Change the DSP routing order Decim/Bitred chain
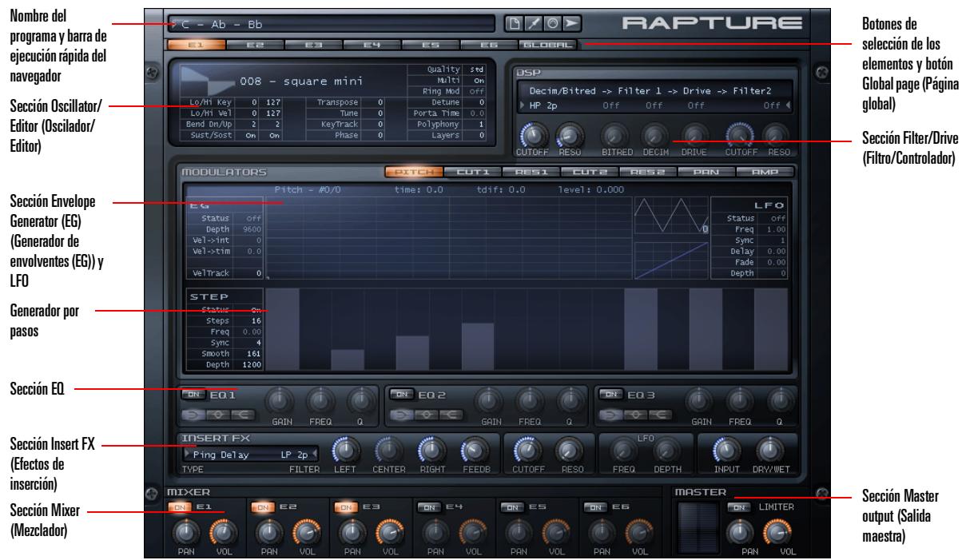 point(649,92)
